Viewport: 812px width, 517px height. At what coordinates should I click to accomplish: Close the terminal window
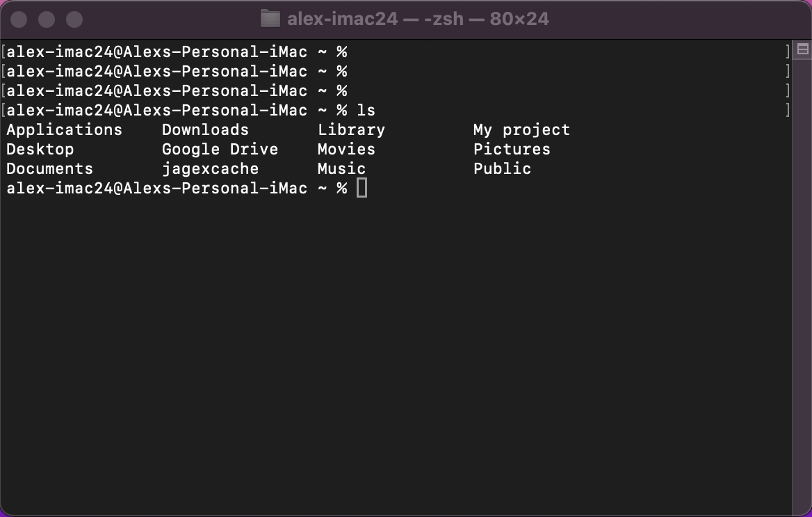point(19,19)
